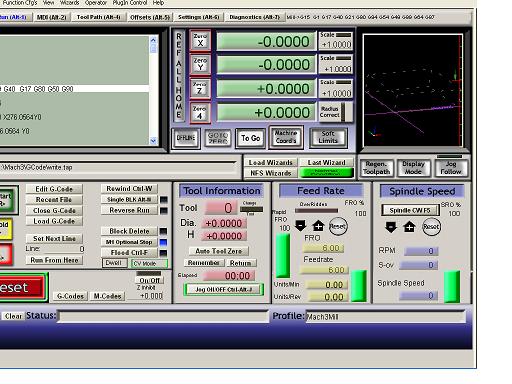
Task: Click Load G-Code button
Action: click(54, 221)
